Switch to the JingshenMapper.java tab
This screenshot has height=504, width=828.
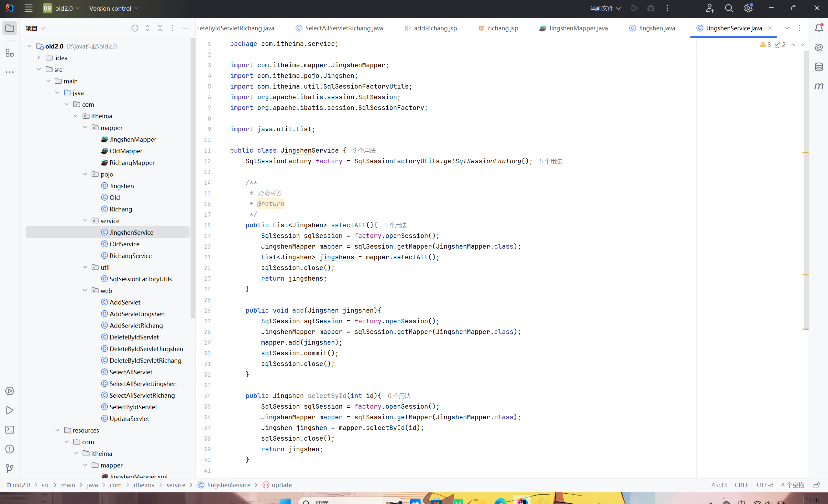point(578,28)
